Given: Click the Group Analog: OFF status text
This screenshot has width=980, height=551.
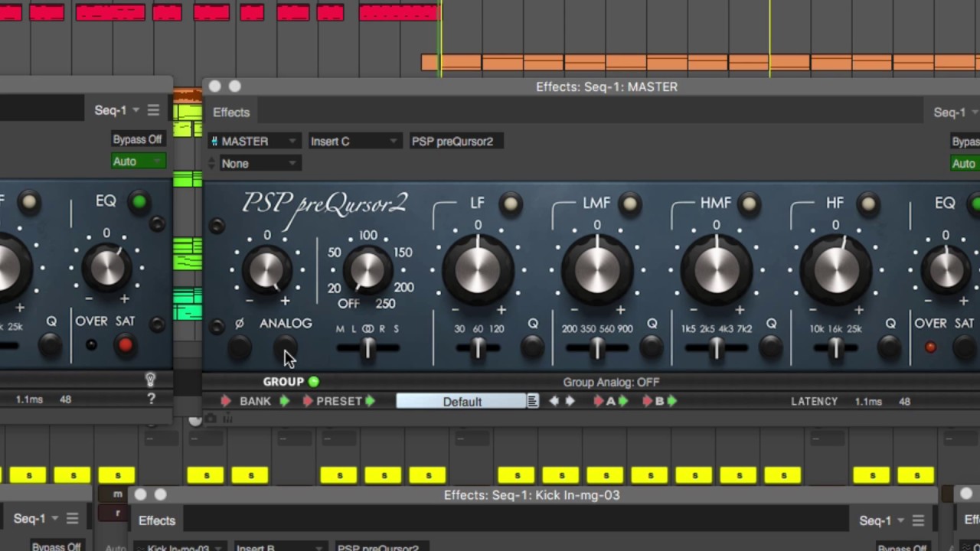Looking at the screenshot, I should [x=611, y=382].
